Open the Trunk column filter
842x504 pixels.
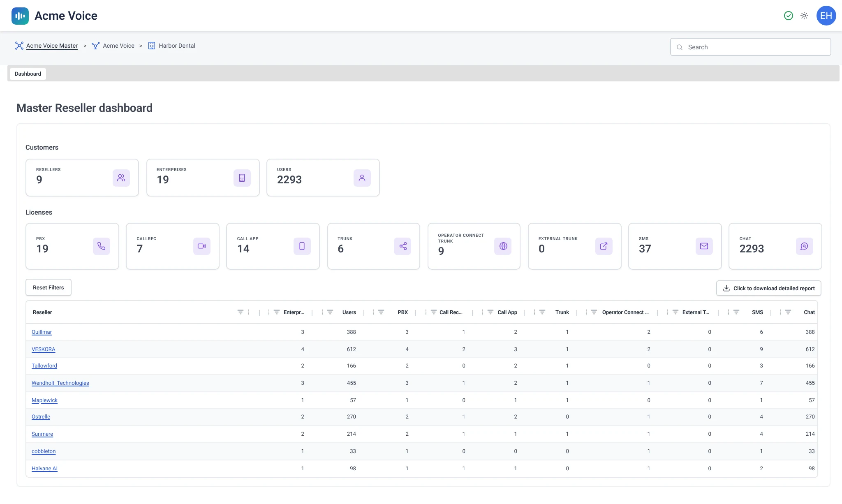tap(542, 312)
